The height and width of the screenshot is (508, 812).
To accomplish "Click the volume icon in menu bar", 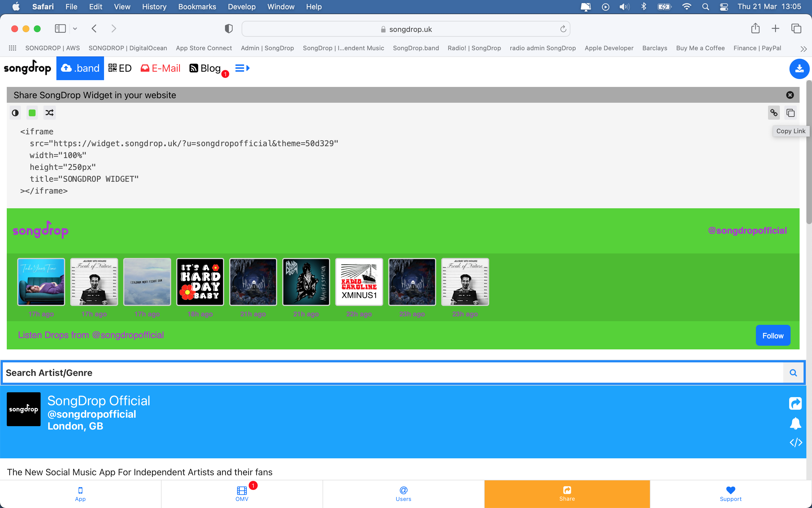I will tap(624, 7).
